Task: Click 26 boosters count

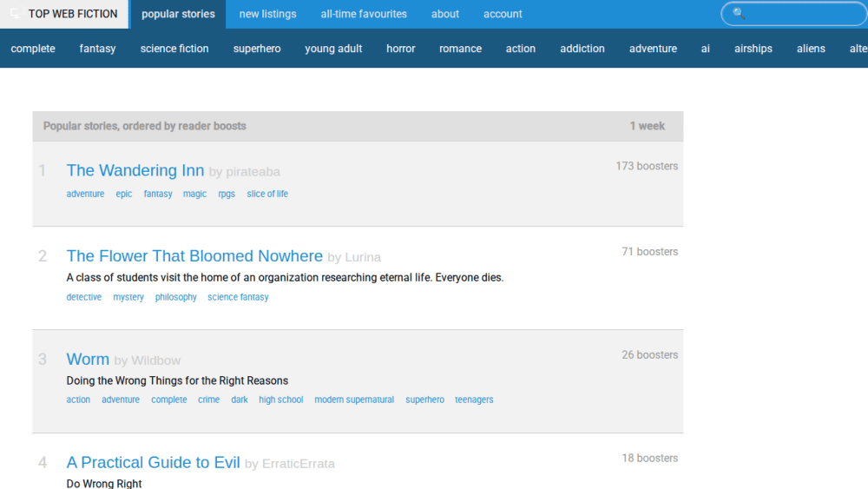Action: click(649, 355)
